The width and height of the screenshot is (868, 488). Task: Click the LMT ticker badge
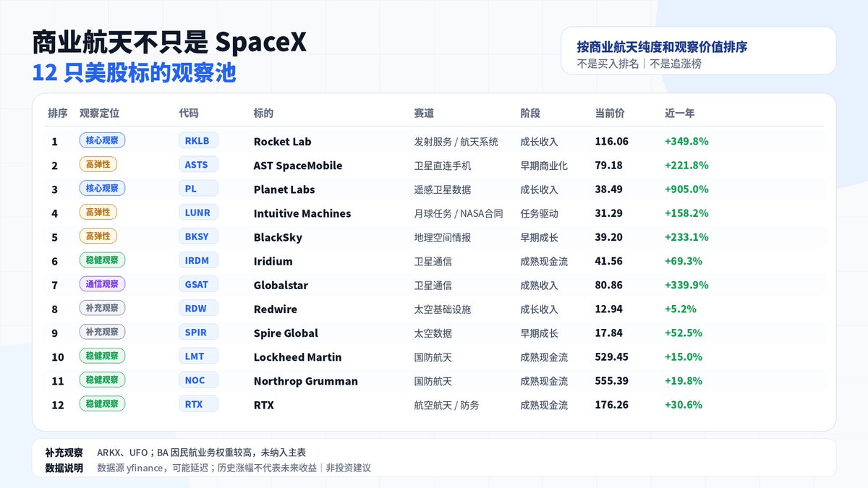pos(198,356)
